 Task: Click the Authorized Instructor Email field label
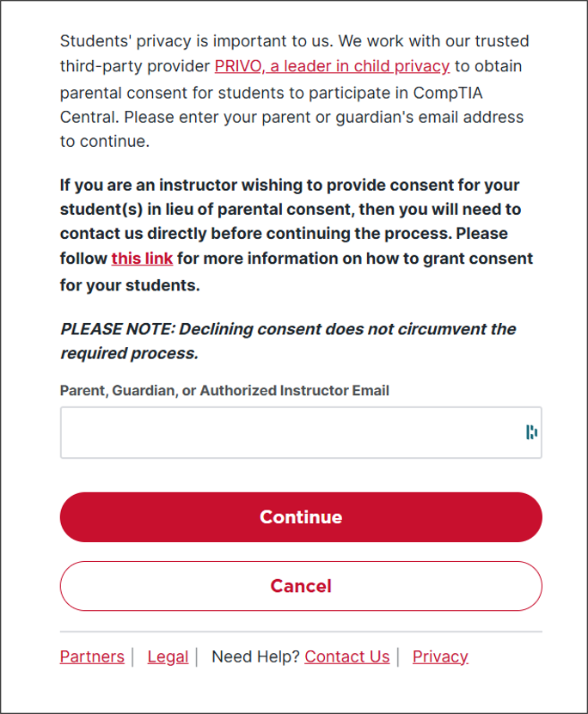(224, 391)
